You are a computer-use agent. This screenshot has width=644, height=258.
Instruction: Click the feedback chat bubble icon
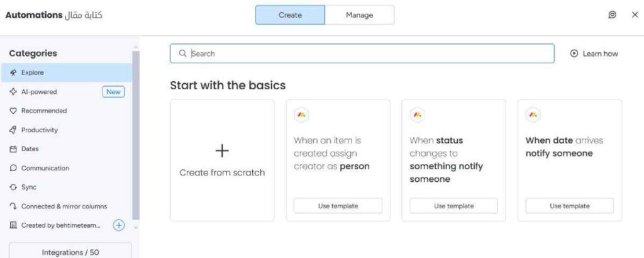coord(612,14)
